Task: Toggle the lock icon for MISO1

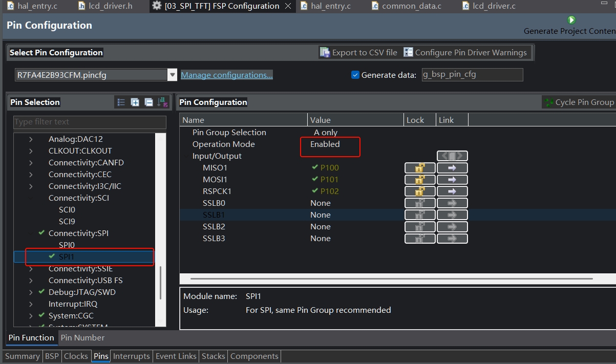Action: tap(419, 168)
